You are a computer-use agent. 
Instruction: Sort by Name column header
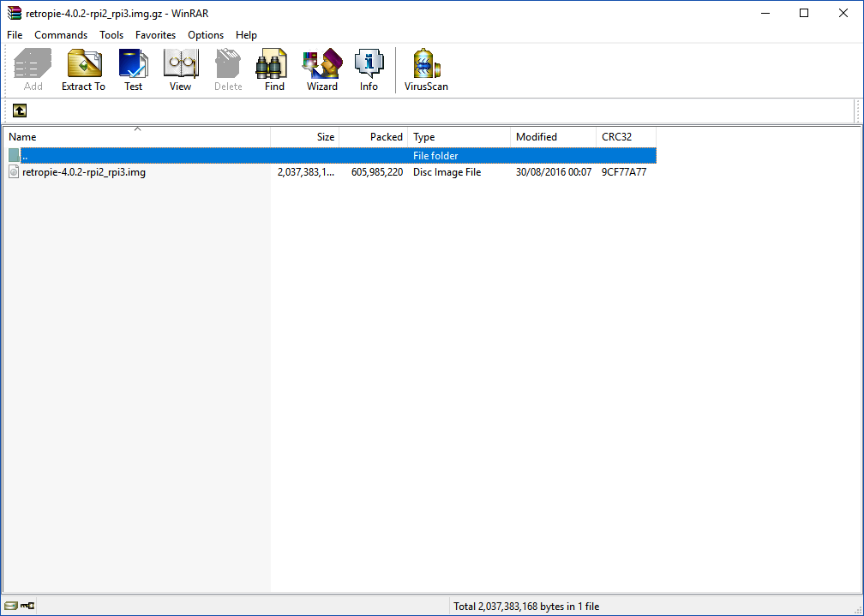pos(136,136)
